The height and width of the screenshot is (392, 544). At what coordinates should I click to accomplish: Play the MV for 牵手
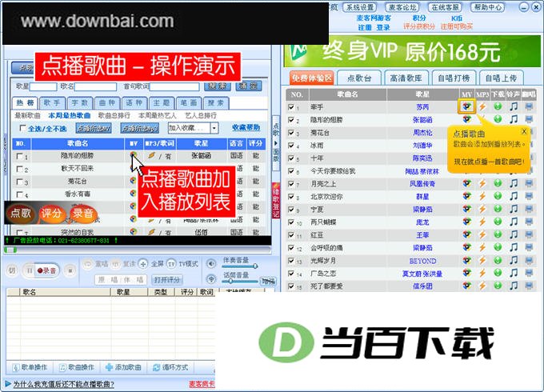coord(466,106)
